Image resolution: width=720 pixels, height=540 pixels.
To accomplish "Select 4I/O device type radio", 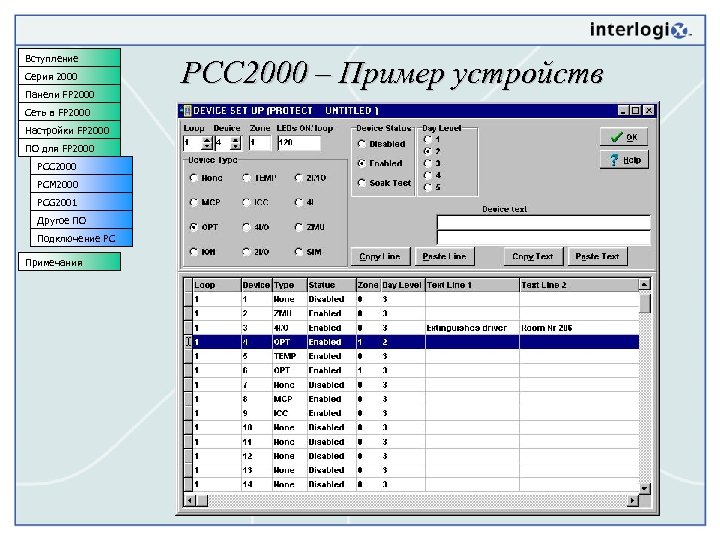I will point(247,227).
